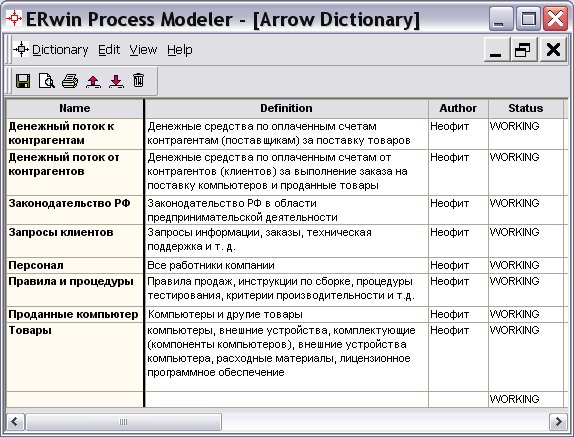This screenshot has width=574, height=437.
Task: Open the Dictionary menu
Action: pyautogui.click(x=60, y=49)
